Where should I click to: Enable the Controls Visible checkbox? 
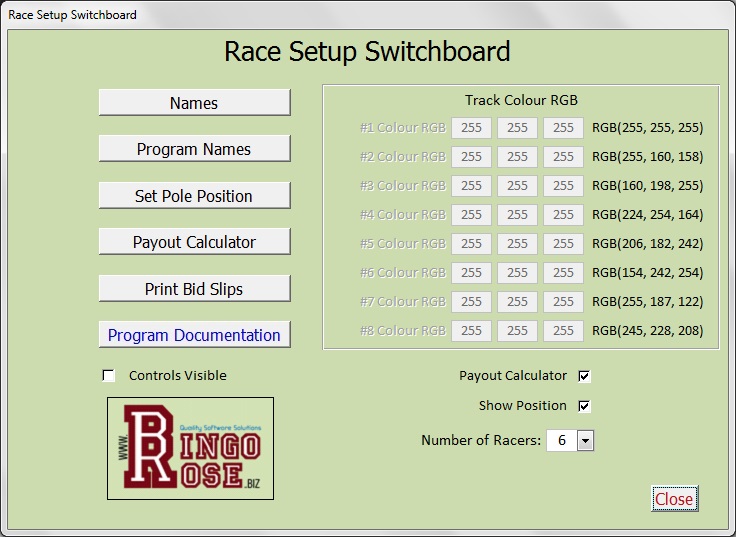(109, 376)
